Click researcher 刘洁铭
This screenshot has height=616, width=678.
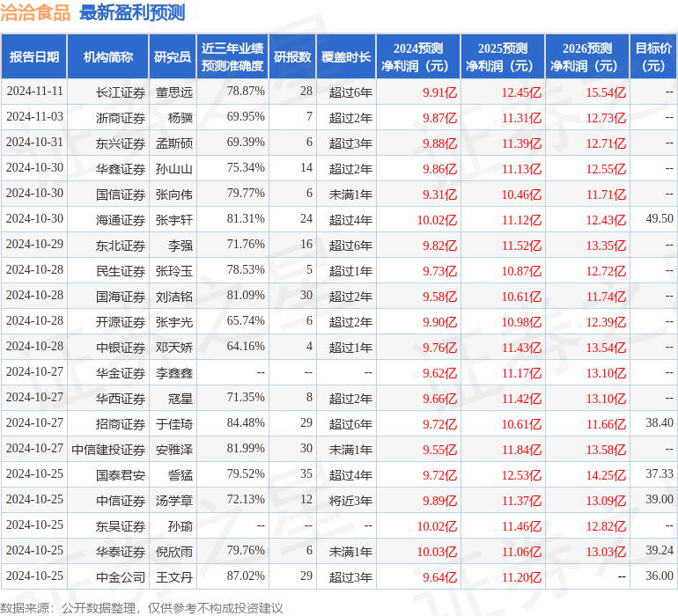(174, 296)
